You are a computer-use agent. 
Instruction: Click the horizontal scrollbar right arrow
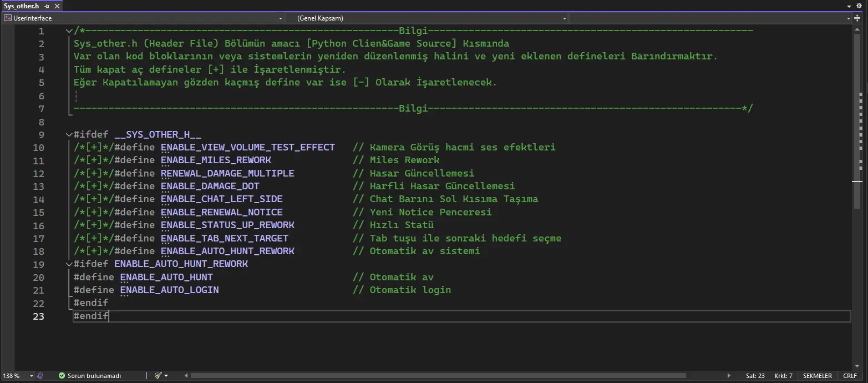(728, 376)
